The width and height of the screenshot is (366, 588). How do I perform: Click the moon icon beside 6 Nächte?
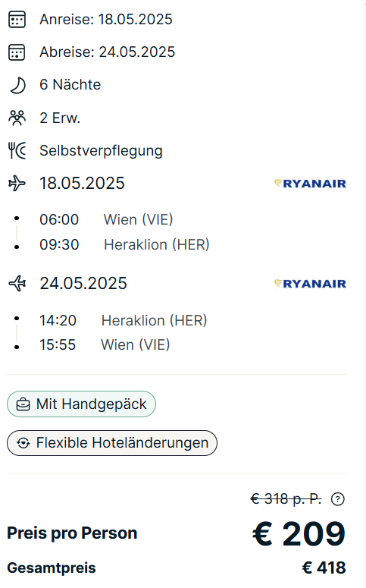coord(17,85)
